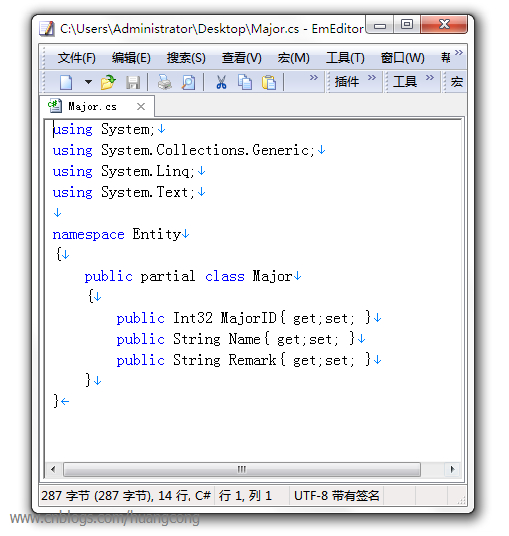Click the word 'Entity' in the code
This screenshot has width=509, height=536.
tap(157, 234)
